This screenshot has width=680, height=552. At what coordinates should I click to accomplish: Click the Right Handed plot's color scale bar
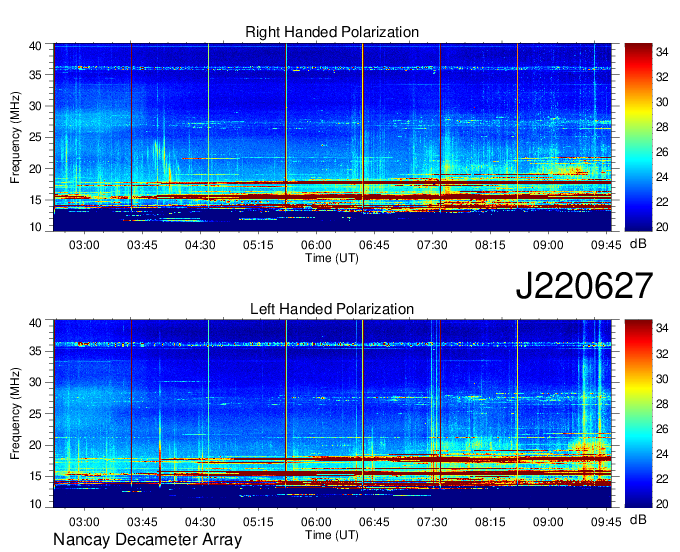[x=638, y=137]
